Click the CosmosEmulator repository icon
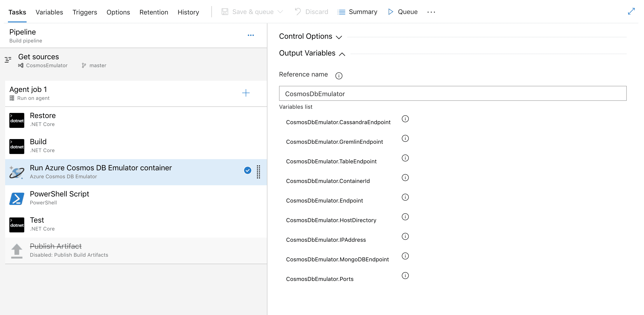The image size is (644, 315). click(21, 66)
